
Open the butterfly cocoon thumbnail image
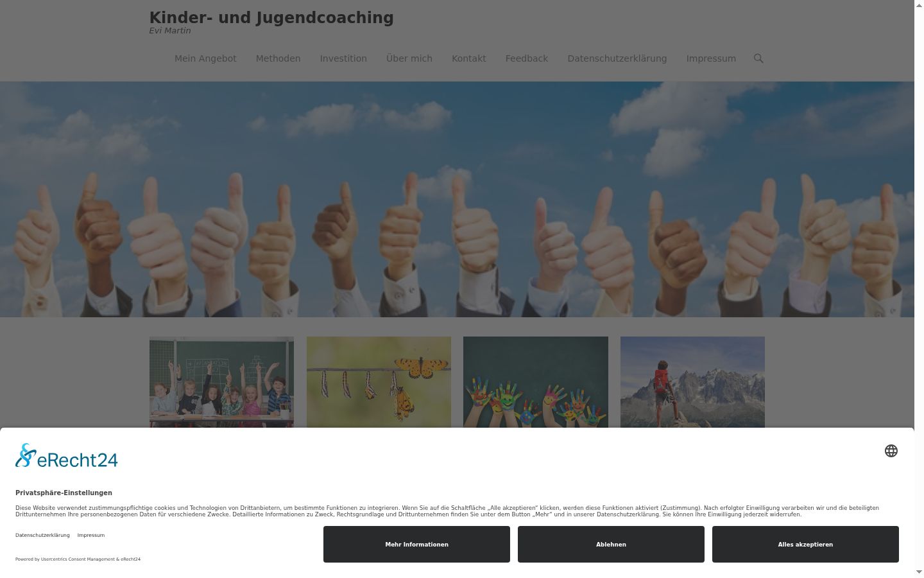click(x=379, y=382)
